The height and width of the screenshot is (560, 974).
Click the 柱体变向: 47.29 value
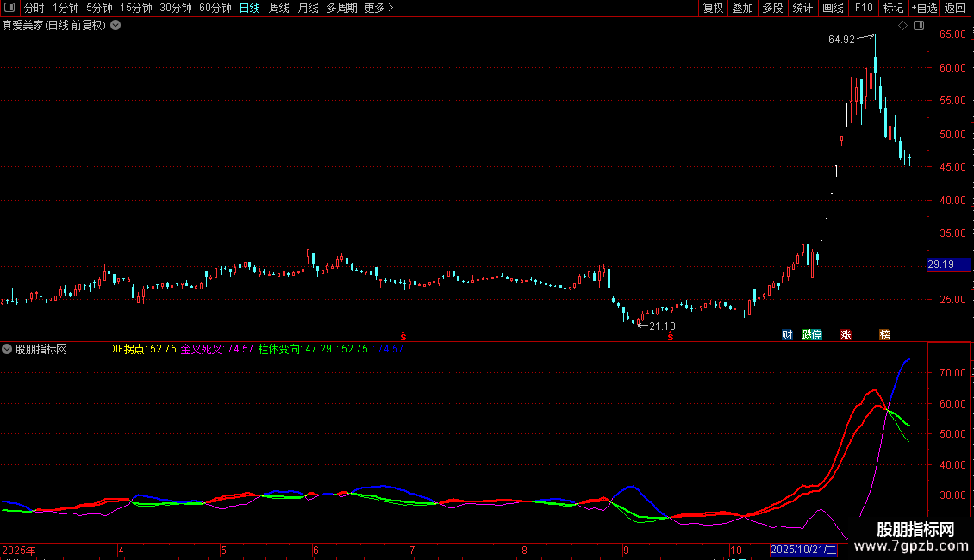295,349
